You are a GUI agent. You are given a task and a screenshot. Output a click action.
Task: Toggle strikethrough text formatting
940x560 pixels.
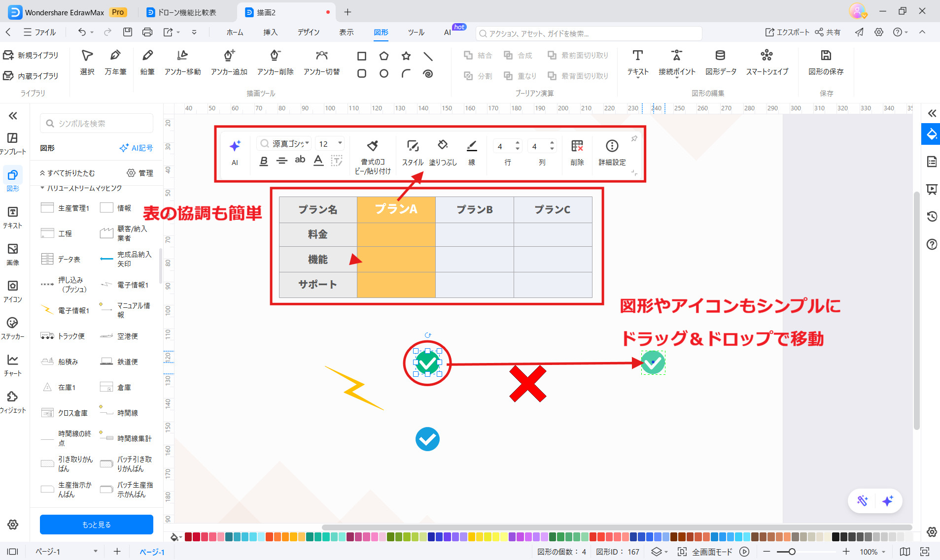(x=282, y=161)
